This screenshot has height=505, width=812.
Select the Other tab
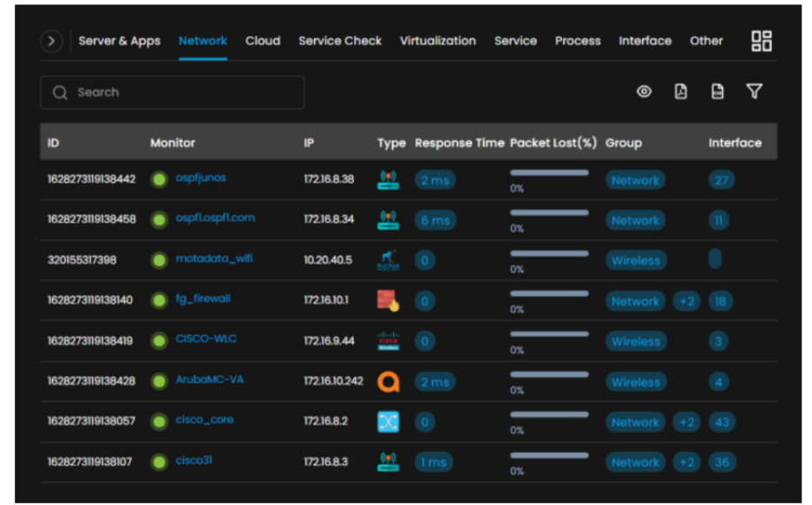706,41
